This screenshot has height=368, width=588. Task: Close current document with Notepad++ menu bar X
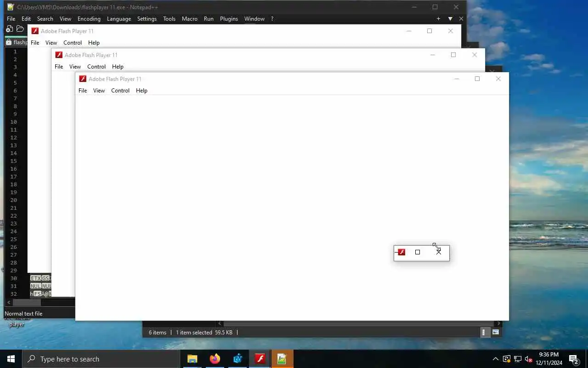point(461,19)
